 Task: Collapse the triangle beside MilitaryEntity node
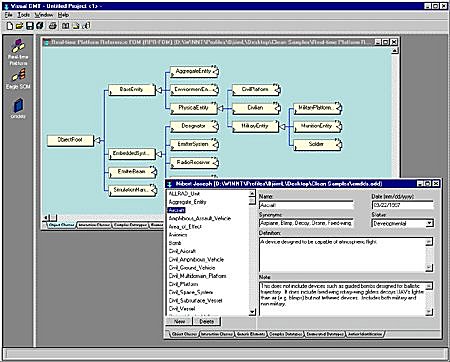tap(282, 126)
